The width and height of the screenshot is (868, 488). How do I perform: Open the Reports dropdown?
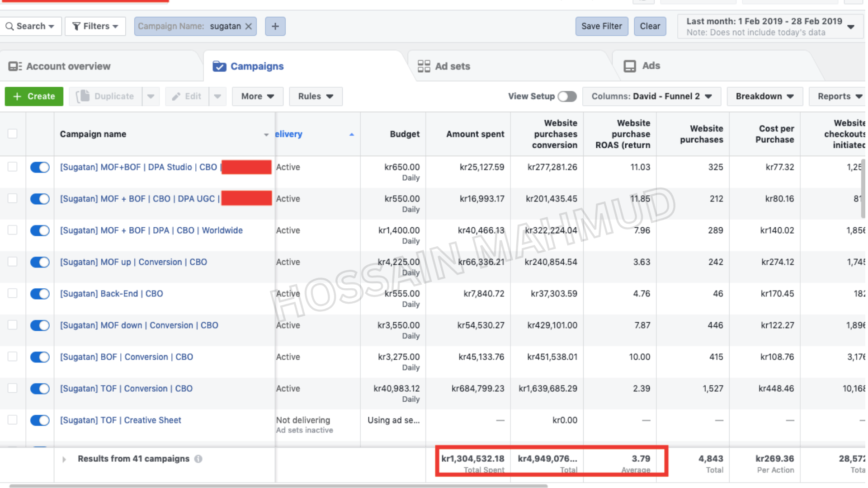[x=838, y=96]
